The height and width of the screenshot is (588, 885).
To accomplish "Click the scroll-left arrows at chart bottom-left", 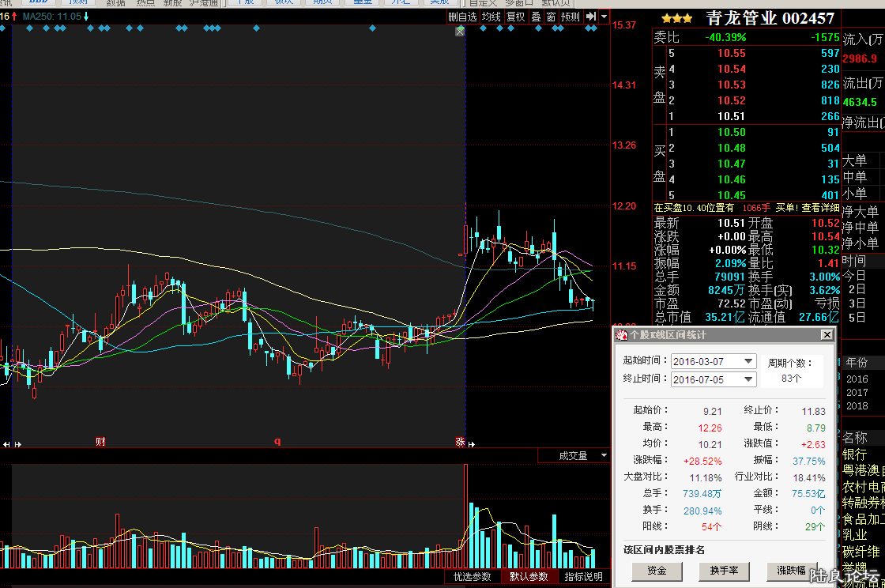I will (x=8, y=445).
